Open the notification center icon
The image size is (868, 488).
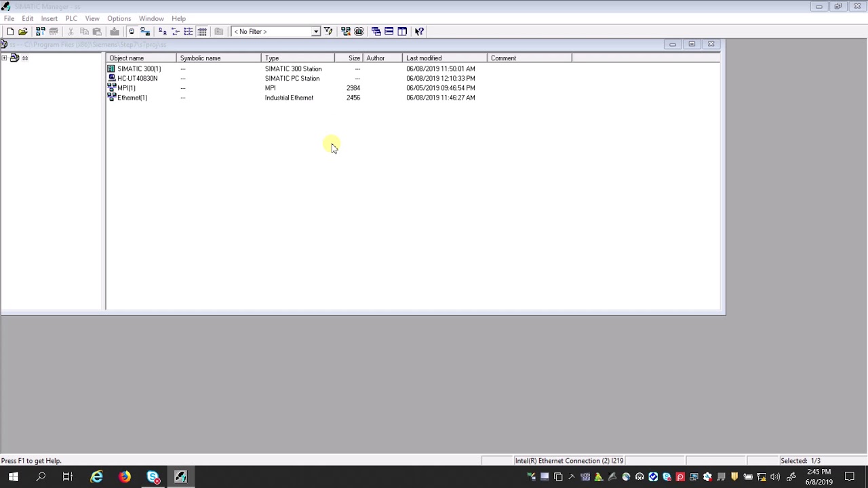point(850,476)
